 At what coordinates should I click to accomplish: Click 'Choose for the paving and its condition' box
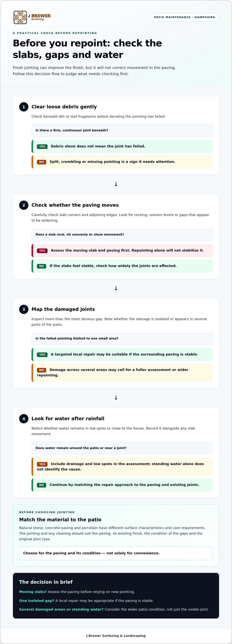click(x=116, y=553)
